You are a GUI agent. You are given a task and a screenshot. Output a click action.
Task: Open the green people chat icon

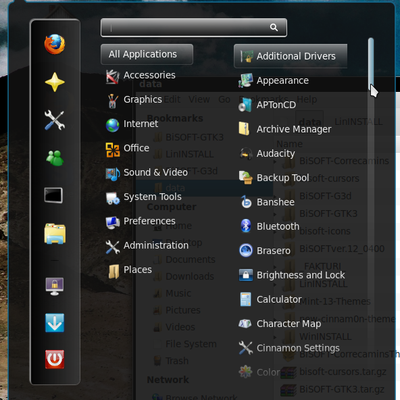point(55,158)
